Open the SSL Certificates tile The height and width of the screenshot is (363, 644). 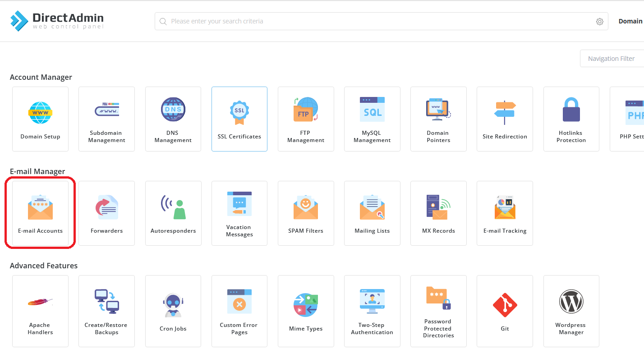pos(239,119)
